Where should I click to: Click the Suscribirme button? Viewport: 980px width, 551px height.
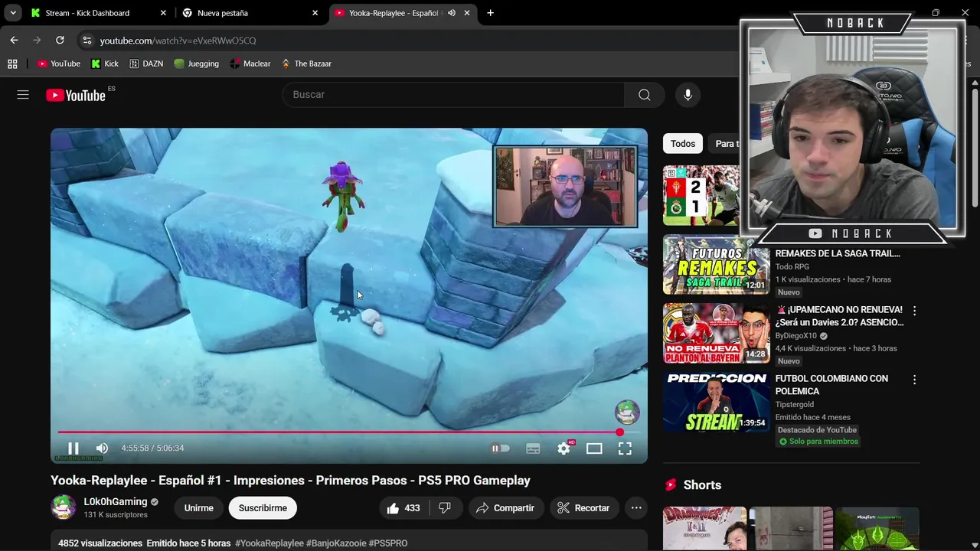(x=263, y=508)
